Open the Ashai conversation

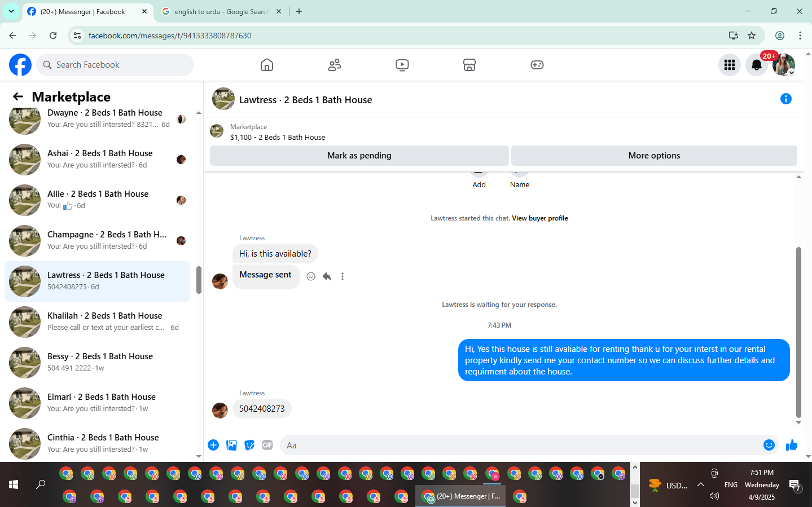coord(97,160)
